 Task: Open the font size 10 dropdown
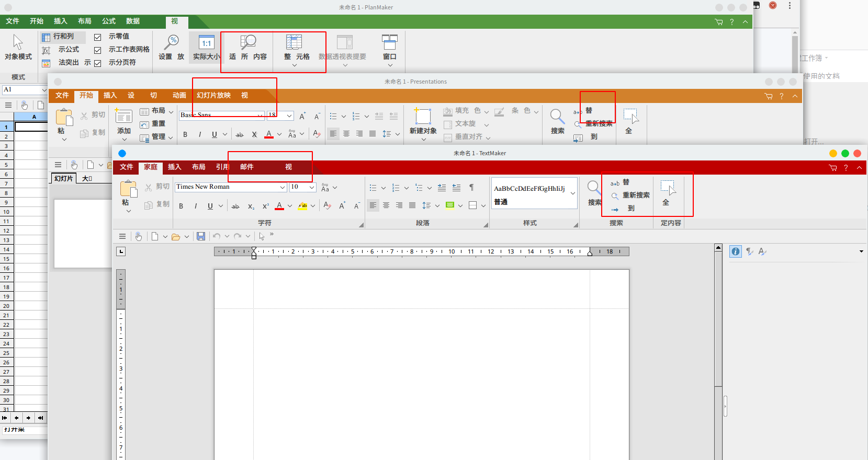click(312, 187)
